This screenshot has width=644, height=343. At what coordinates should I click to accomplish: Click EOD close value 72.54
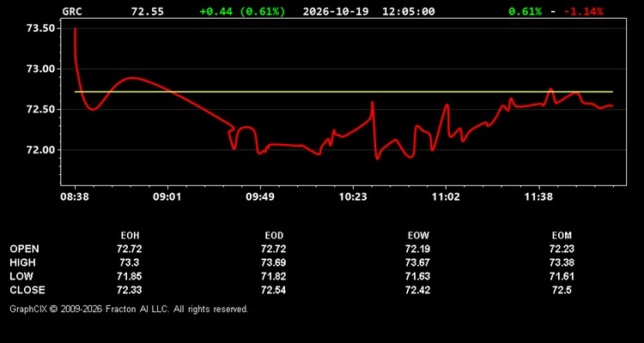(274, 290)
